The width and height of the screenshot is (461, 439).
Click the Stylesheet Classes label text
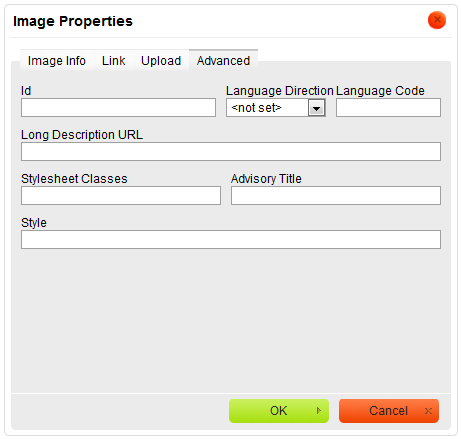pyautogui.click(x=74, y=179)
